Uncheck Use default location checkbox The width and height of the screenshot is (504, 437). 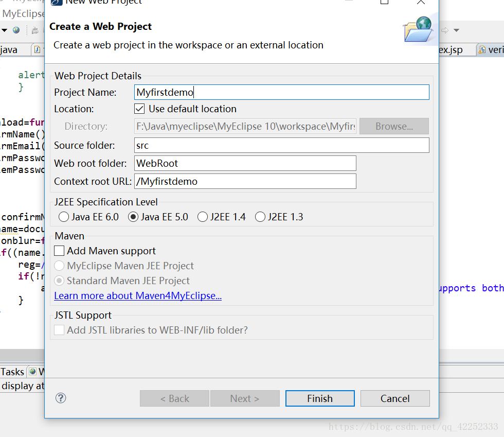139,109
